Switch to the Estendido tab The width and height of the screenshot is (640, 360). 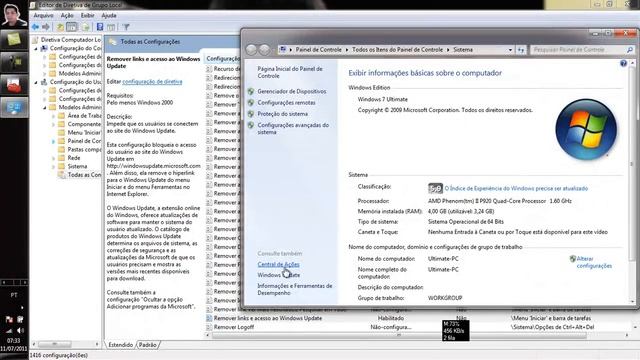(120, 345)
